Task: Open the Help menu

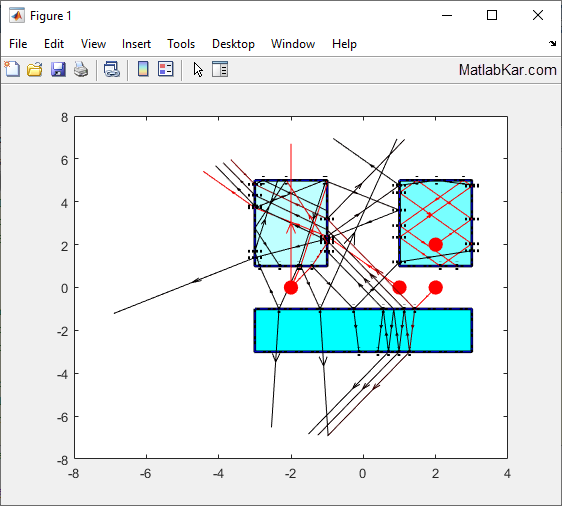Action: tap(344, 44)
